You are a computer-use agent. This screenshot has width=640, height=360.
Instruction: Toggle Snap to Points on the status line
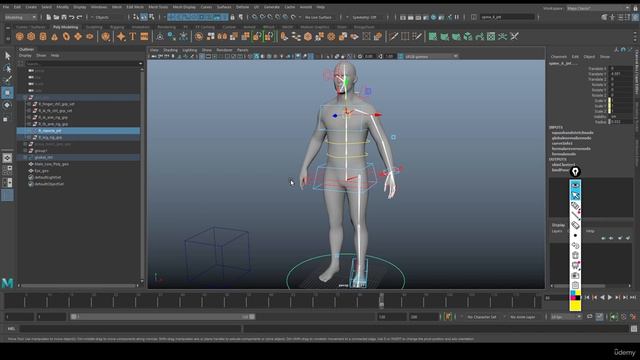pyautogui.click(x=270, y=17)
